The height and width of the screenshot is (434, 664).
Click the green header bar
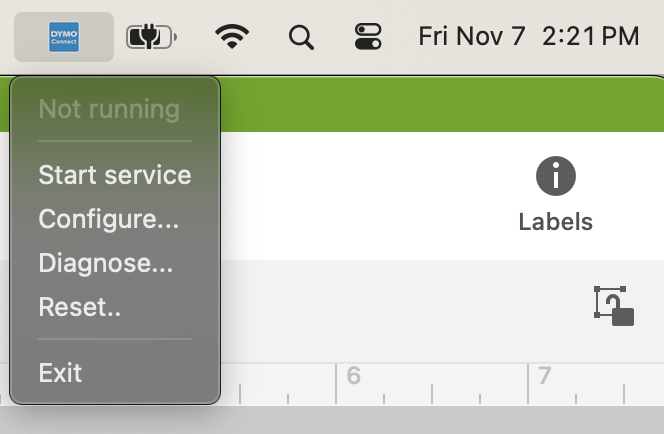coord(440,105)
